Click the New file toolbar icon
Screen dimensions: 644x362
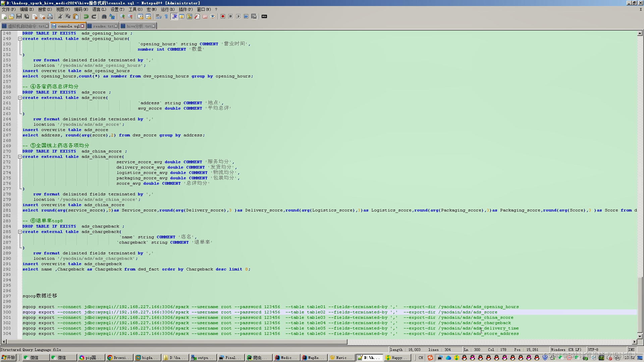(x=4, y=16)
